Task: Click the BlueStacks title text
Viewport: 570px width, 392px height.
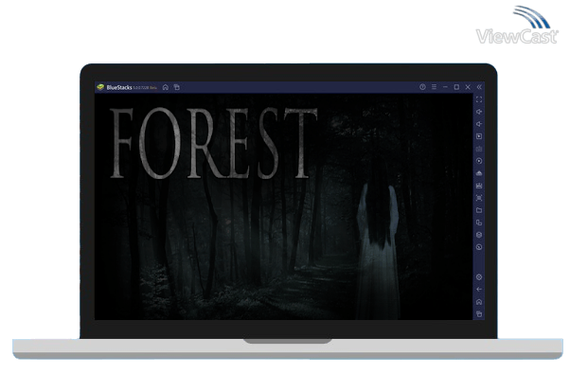Action: tap(119, 87)
